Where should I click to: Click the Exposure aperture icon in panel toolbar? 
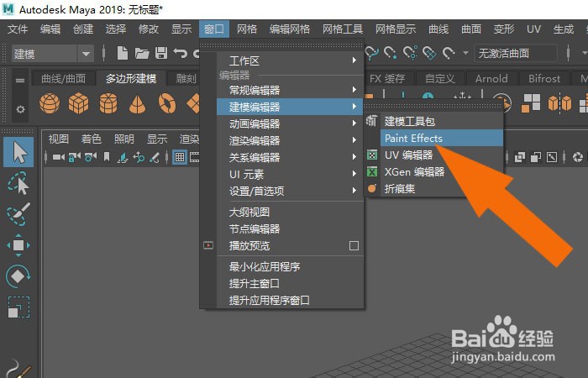(578, 158)
